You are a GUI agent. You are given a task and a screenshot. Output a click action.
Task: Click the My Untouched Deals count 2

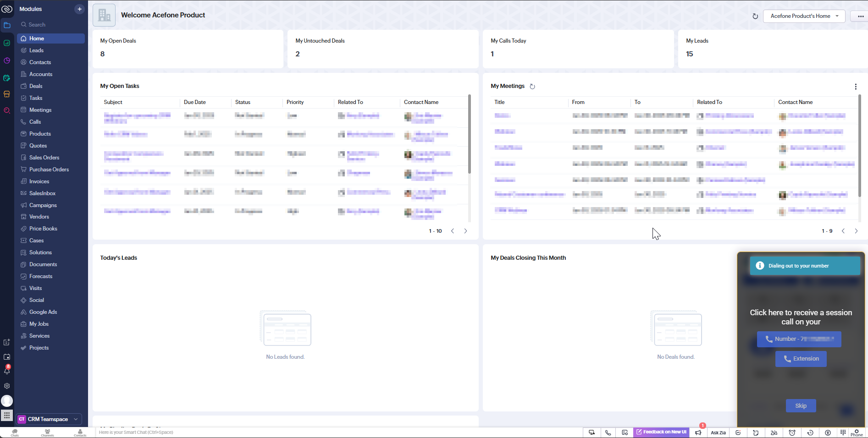[x=298, y=54]
